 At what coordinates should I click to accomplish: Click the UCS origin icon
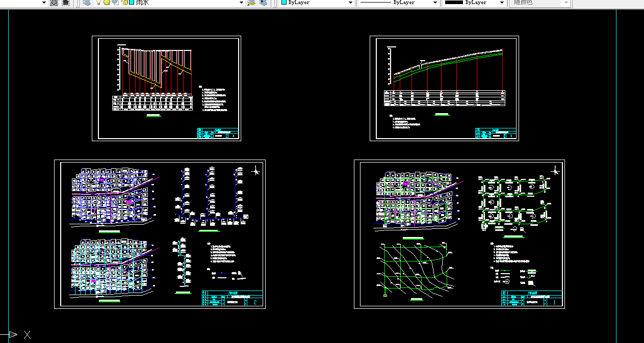point(15,335)
